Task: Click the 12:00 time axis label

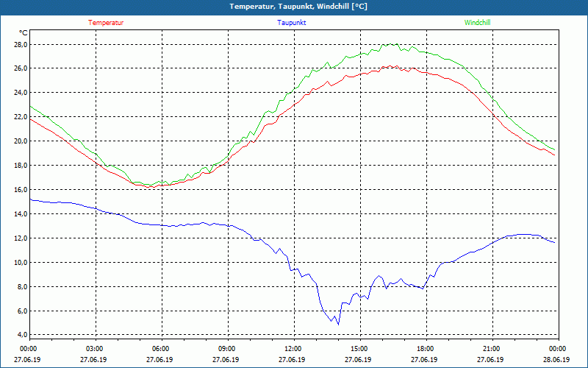Action: point(293,349)
